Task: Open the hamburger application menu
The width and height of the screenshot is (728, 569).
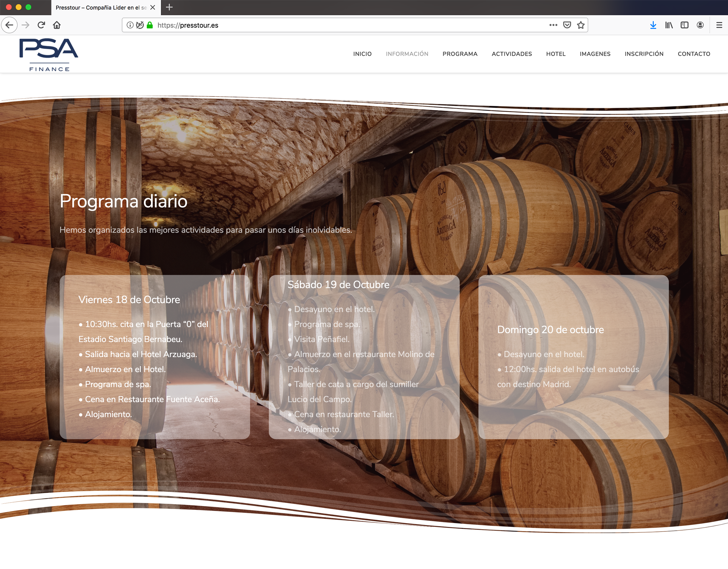Action: [719, 25]
